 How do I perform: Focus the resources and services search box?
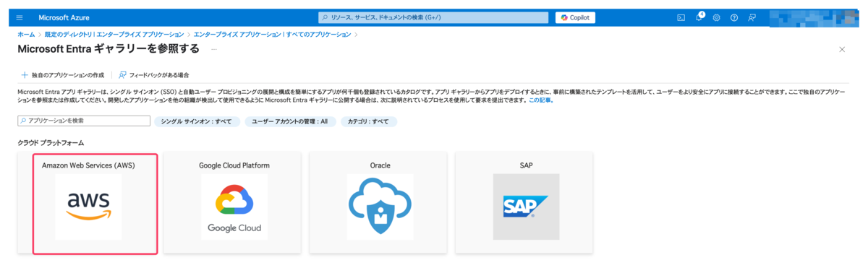[434, 17]
